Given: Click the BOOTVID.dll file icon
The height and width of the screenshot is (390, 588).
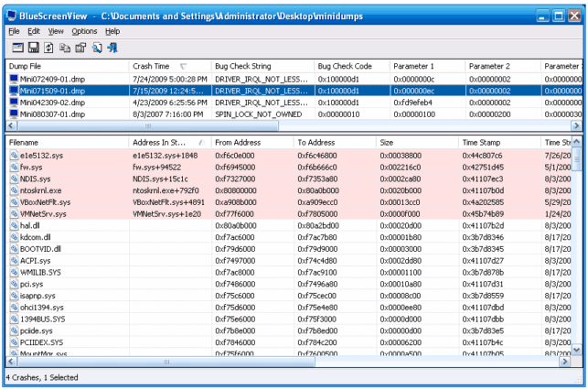Looking at the screenshot, I should tap(15, 248).
